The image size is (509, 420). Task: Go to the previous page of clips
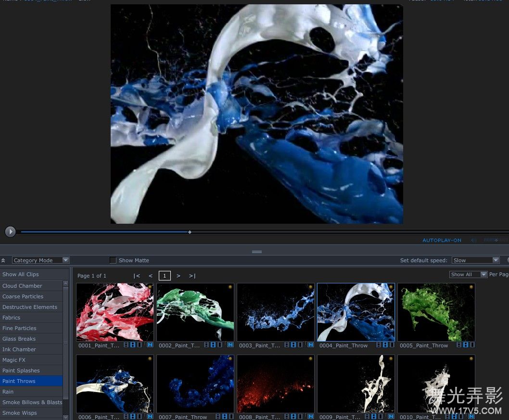tap(150, 276)
